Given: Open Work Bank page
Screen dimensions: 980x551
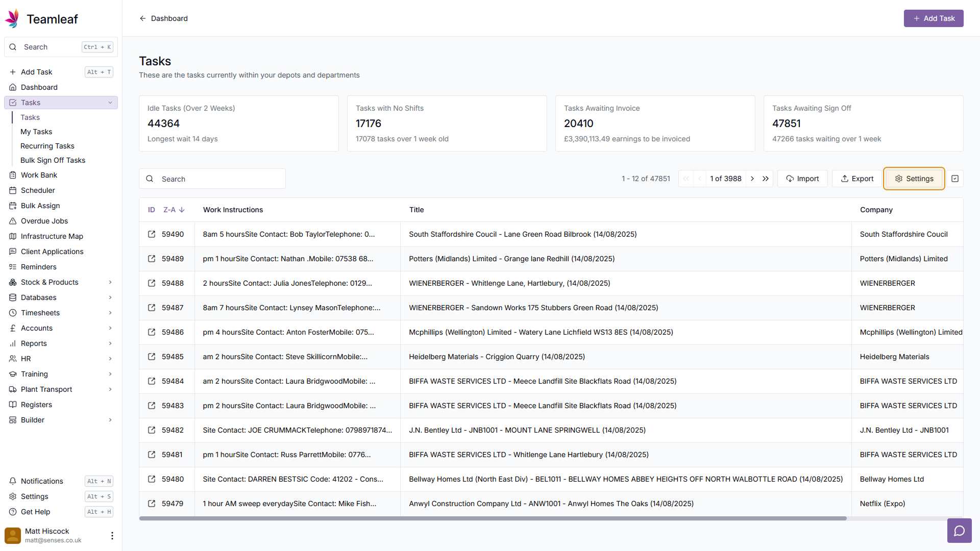Looking at the screenshot, I should point(61,175).
